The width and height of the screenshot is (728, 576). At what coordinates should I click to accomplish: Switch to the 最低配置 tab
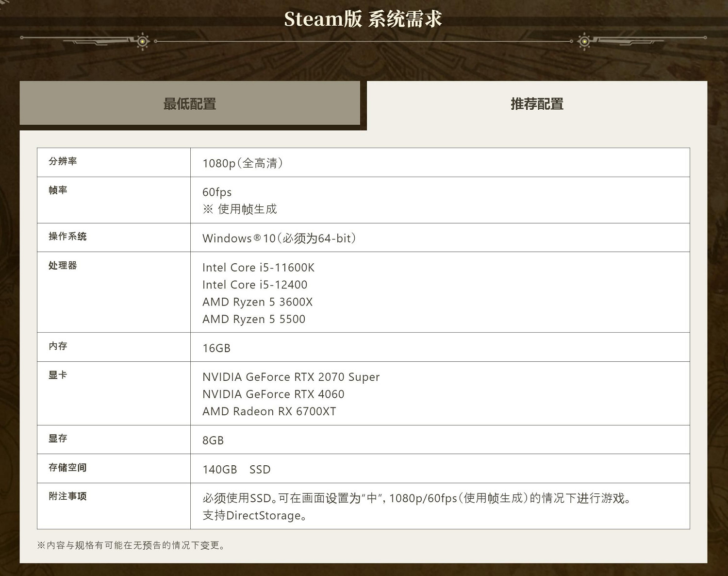(189, 103)
